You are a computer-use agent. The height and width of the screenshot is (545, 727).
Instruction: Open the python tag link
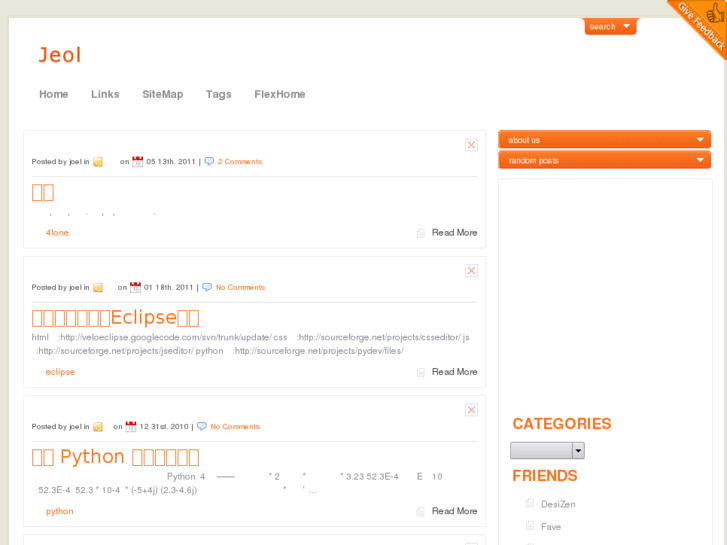[59, 511]
